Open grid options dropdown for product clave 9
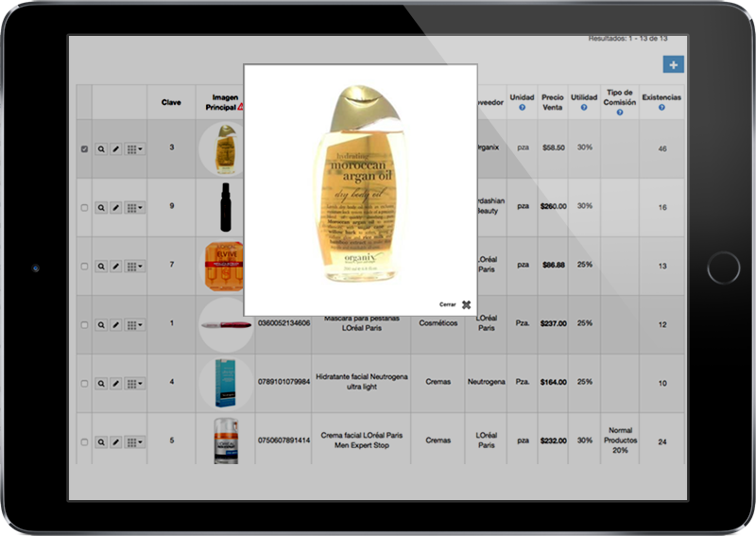This screenshot has width=756, height=536. coord(134,208)
